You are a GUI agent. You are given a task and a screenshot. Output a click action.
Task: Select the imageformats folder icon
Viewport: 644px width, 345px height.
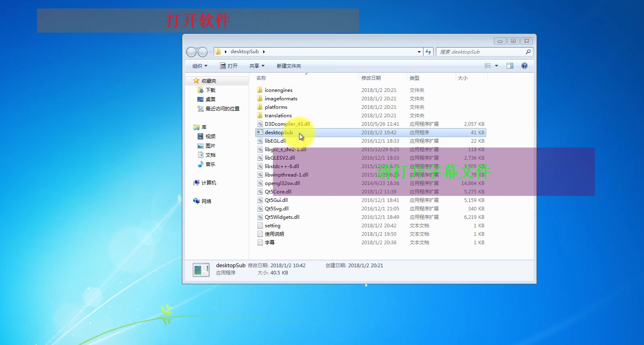coord(260,98)
